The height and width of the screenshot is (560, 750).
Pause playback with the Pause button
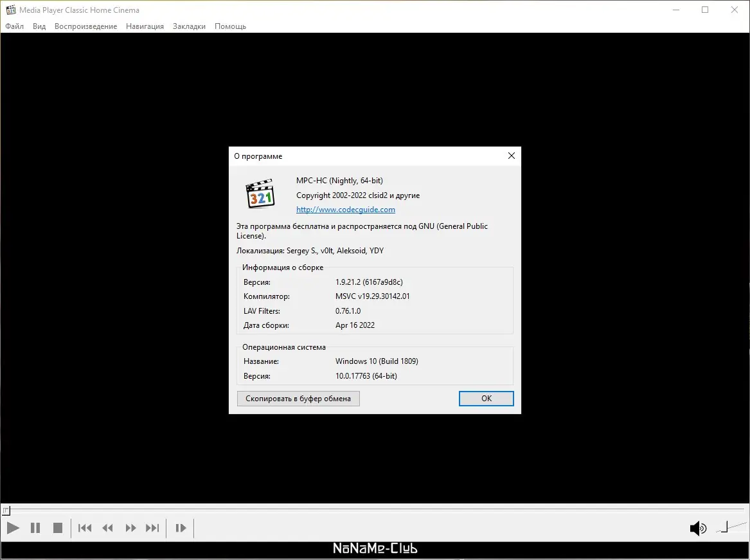click(x=35, y=528)
